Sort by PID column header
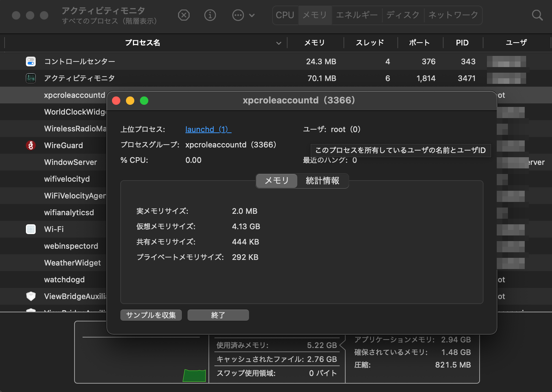This screenshot has width=552, height=392. [x=462, y=43]
